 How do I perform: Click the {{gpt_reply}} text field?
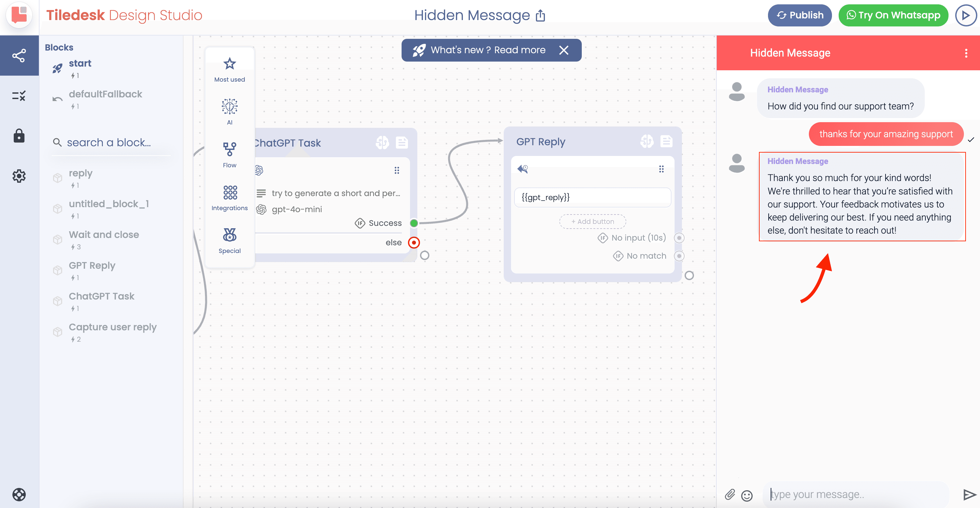593,197
